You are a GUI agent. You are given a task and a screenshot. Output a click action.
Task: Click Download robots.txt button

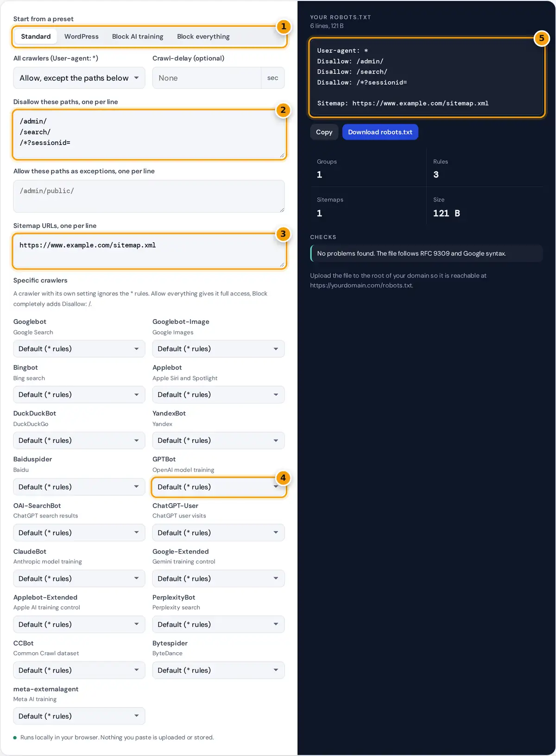point(380,132)
